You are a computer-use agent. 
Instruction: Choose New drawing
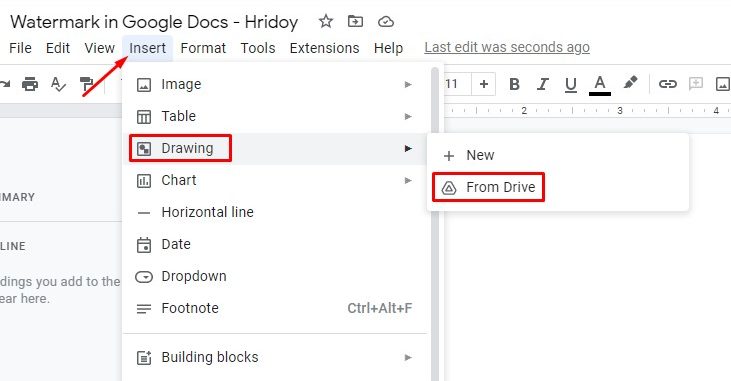(558, 155)
